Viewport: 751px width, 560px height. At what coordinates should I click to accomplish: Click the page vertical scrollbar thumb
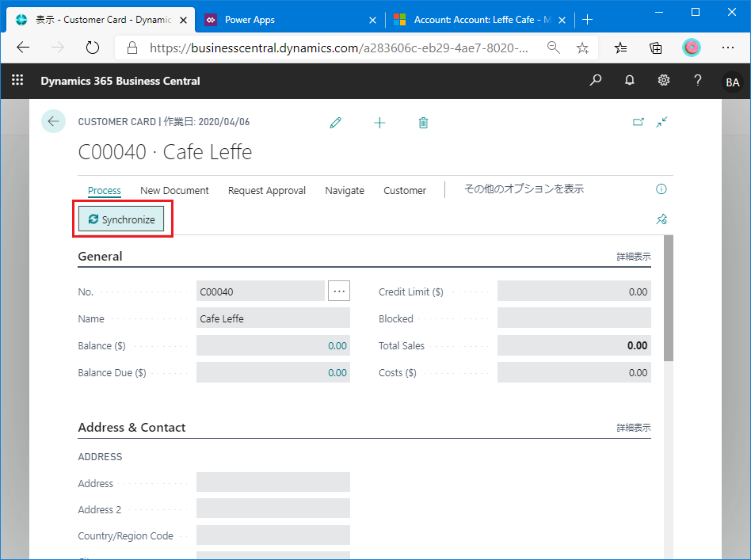point(669,298)
